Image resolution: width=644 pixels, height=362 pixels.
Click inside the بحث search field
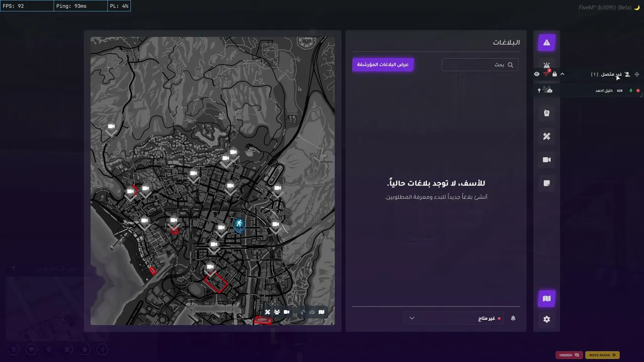(480, 65)
